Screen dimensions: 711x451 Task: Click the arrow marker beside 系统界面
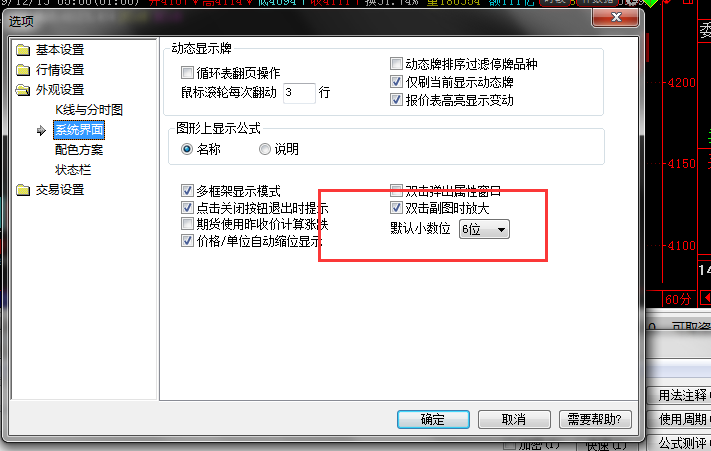(x=41, y=131)
